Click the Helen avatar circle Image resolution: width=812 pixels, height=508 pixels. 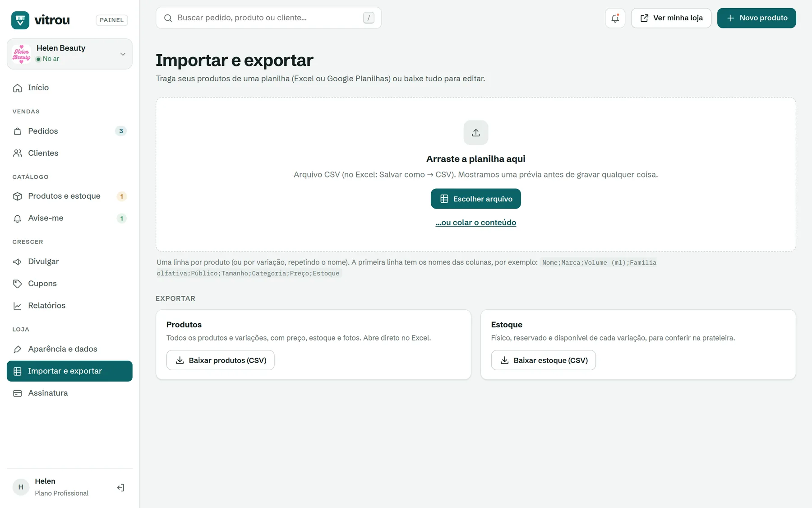point(21,487)
